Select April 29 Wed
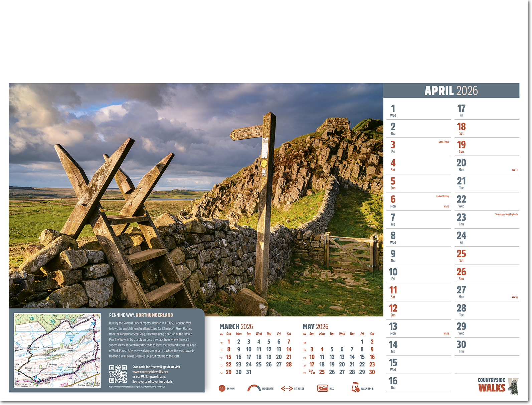The height and width of the screenshot is (405, 532). click(x=461, y=328)
